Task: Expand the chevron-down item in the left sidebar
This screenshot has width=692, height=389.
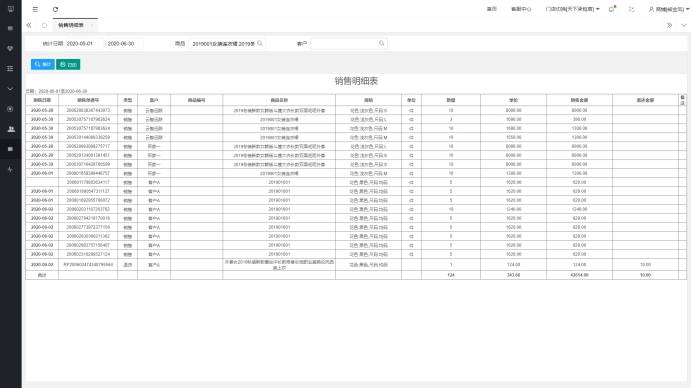Action: coord(11,89)
